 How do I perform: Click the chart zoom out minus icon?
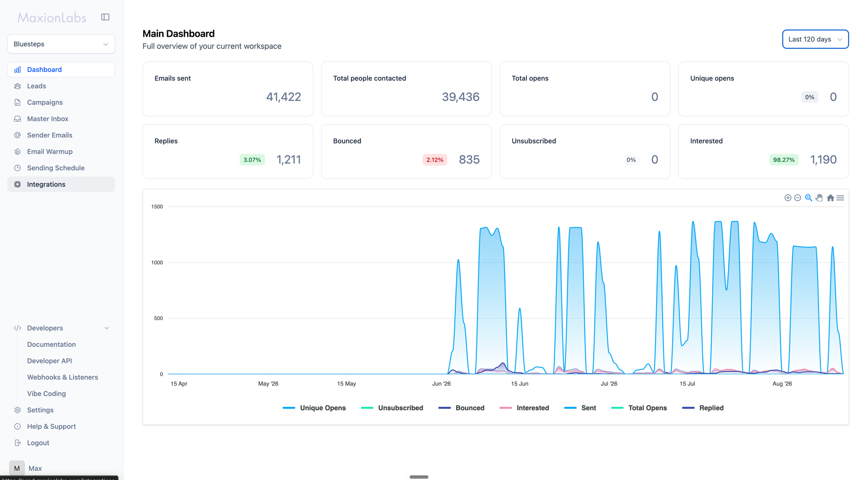click(x=798, y=198)
